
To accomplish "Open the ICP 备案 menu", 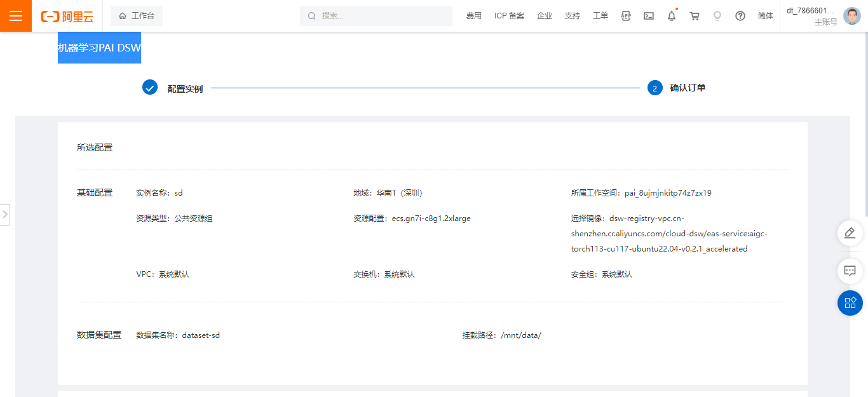I will pos(509,16).
